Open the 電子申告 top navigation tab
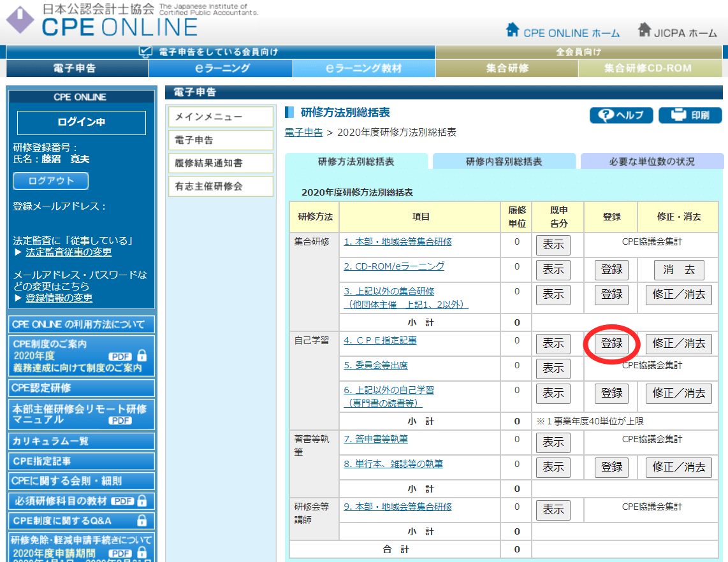The height and width of the screenshot is (562, 728). click(77, 68)
